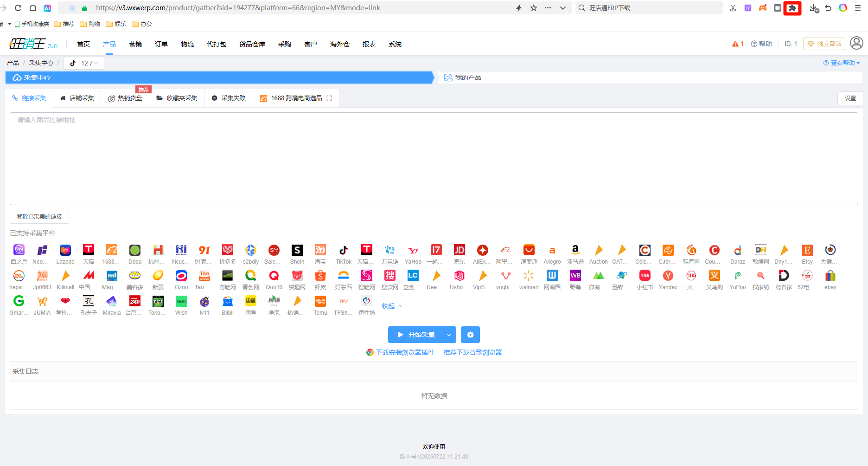The height and width of the screenshot is (466, 868).
Task: Click the 帮助 help link
Action: tap(761, 44)
